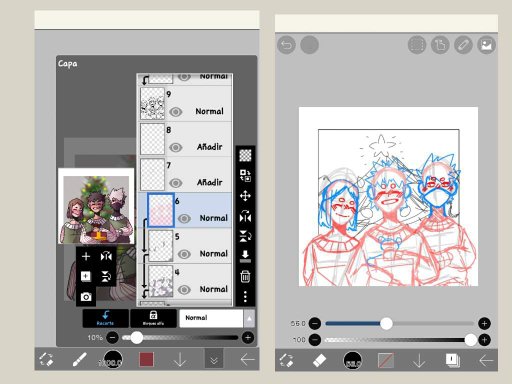
Task: Hide layer 9 using its eye icon
Action: (176, 112)
